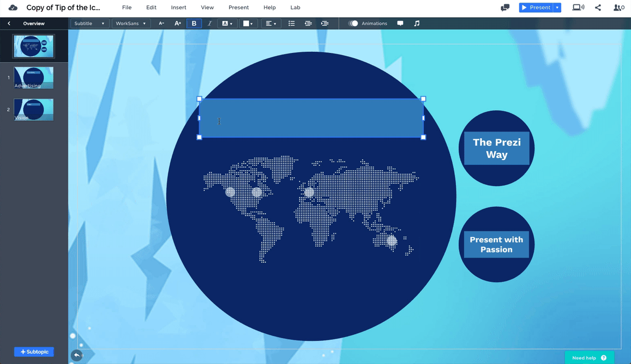The width and height of the screenshot is (631, 364).
Task: Toggle italic formatting
Action: [210, 24]
